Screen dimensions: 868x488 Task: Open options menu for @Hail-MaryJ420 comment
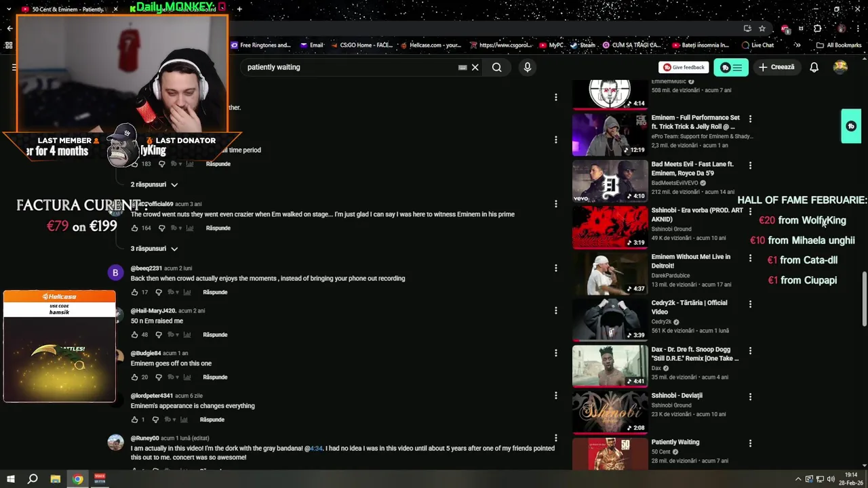(556, 310)
